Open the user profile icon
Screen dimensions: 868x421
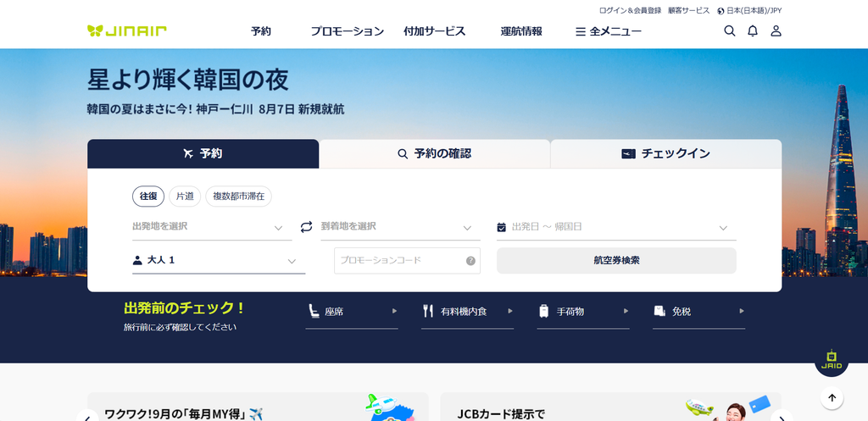pyautogui.click(x=776, y=31)
